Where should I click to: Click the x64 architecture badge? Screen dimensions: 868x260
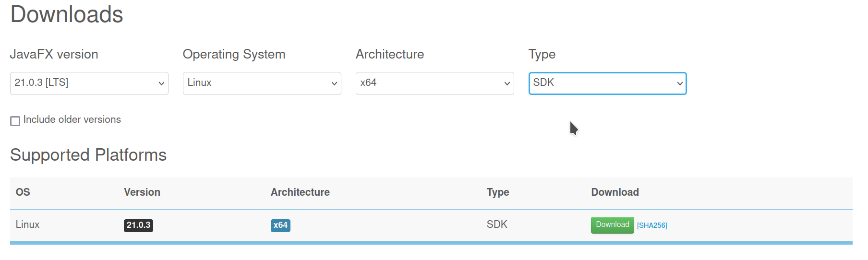coord(280,225)
